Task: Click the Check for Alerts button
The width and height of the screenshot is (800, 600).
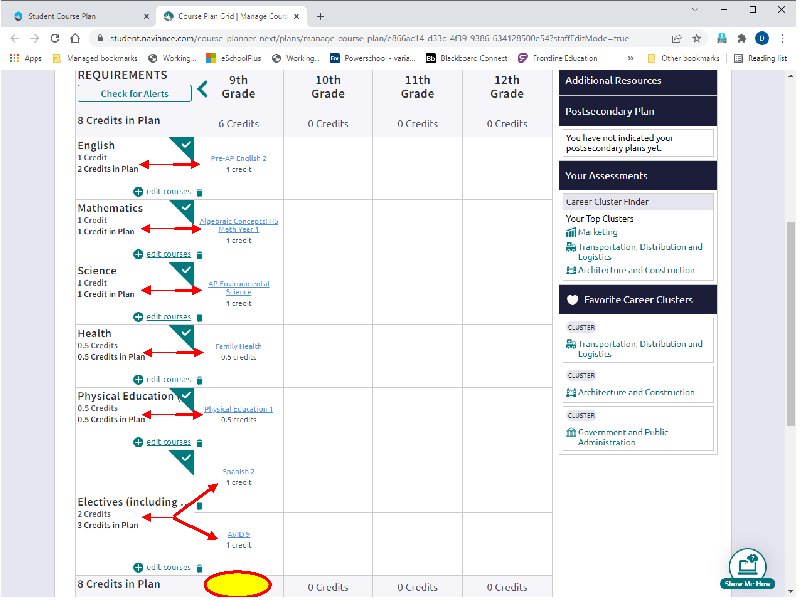Action: (135, 94)
